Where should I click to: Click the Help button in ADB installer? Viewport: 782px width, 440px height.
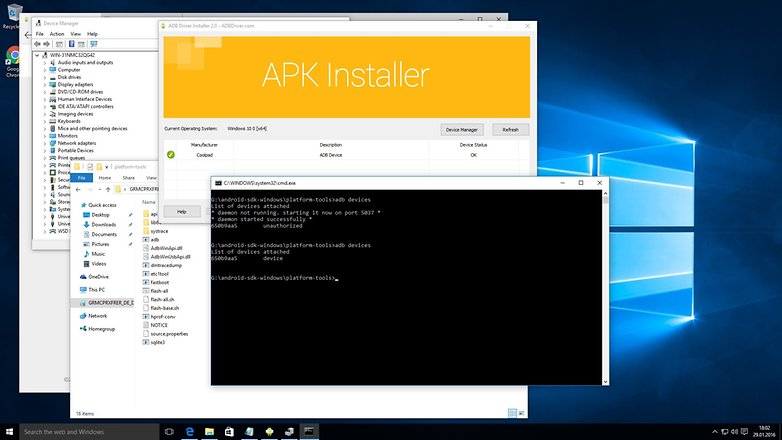point(182,212)
